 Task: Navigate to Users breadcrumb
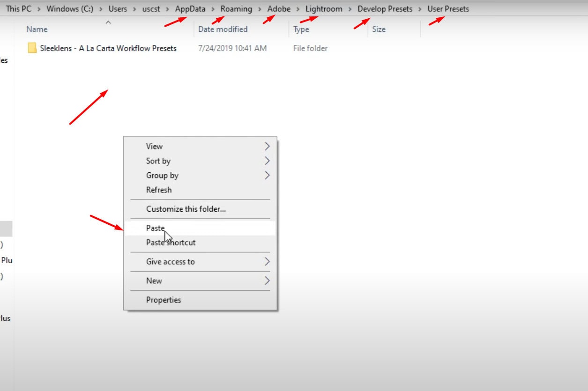coord(118,9)
